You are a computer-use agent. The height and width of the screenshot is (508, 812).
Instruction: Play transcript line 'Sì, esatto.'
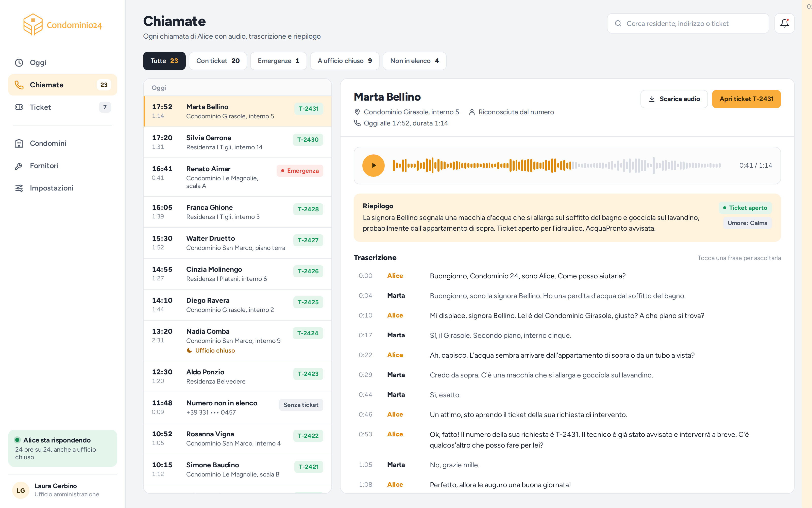[567, 395]
